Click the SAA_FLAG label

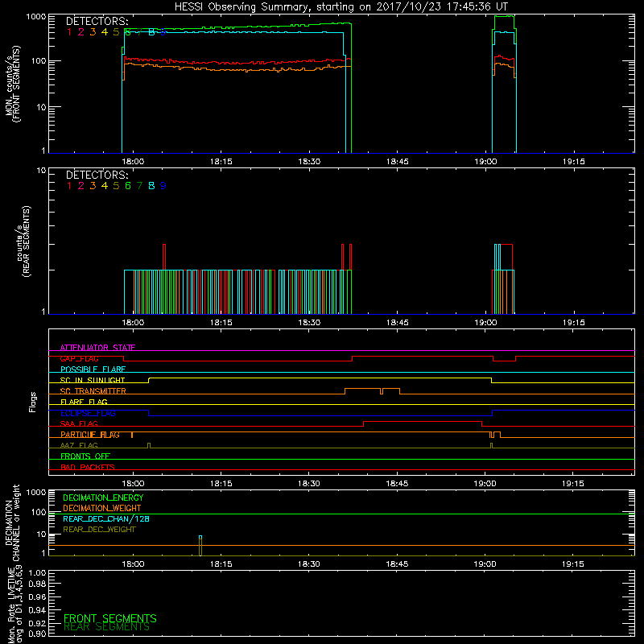pyautogui.click(x=79, y=424)
